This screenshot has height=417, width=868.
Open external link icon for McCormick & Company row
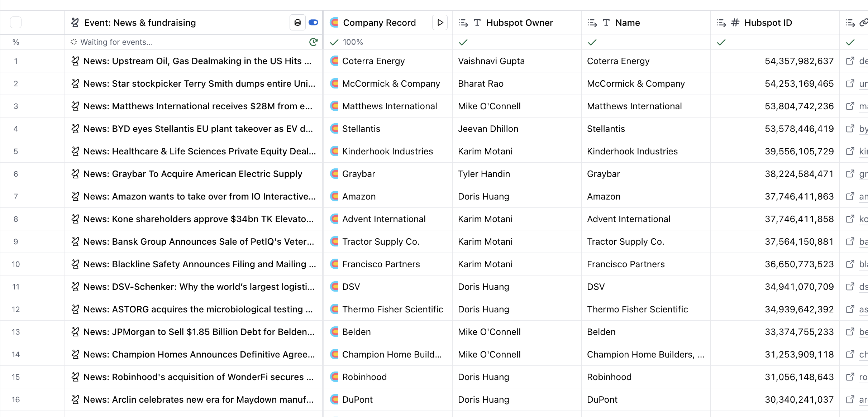850,83
